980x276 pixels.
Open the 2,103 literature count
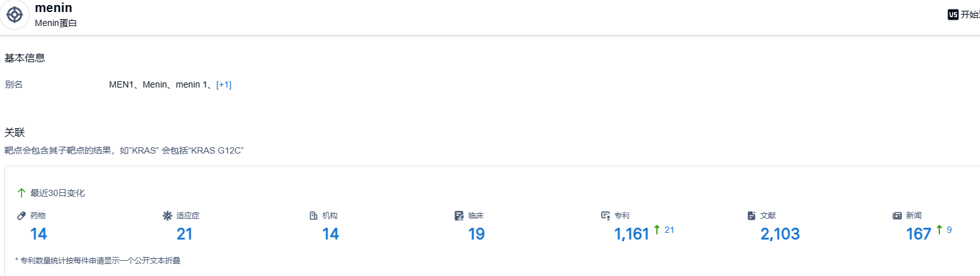780,234
